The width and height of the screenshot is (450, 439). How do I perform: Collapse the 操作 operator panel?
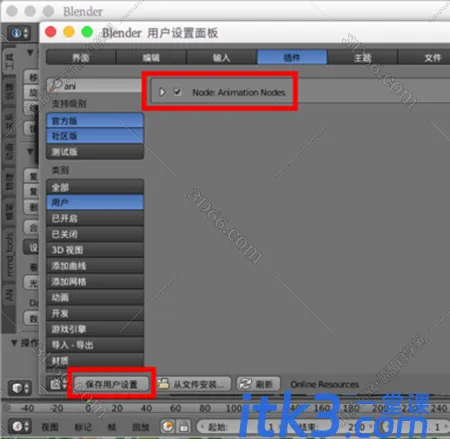[14, 342]
